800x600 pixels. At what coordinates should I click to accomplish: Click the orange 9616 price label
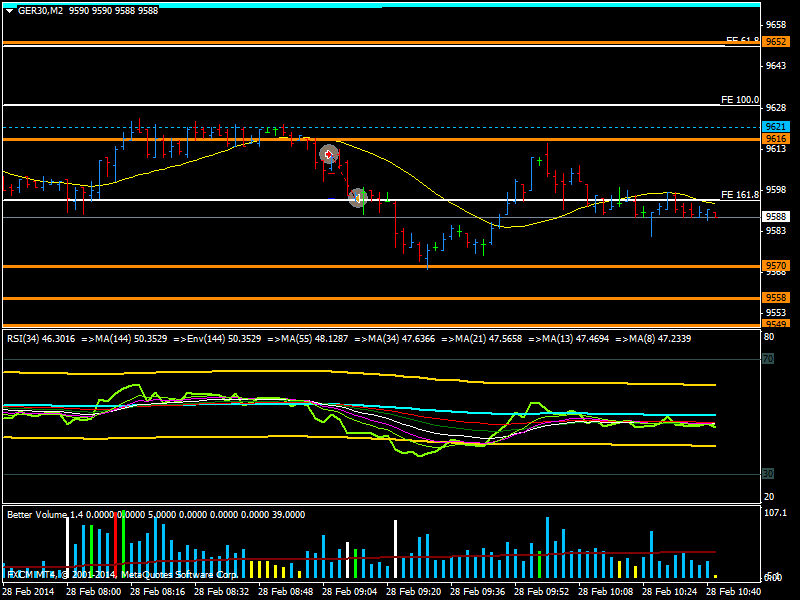pyautogui.click(x=775, y=139)
